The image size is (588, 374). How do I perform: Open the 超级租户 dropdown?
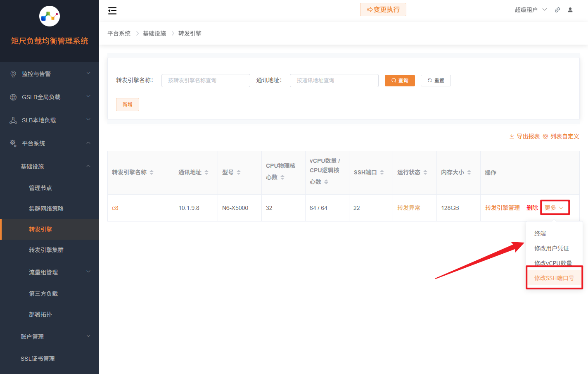(530, 10)
